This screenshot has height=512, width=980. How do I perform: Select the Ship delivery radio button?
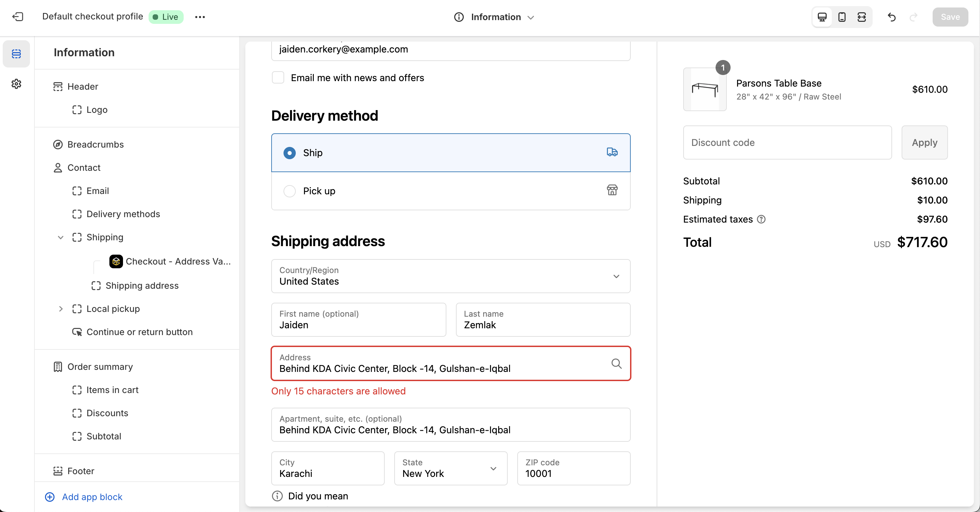pos(290,153)
